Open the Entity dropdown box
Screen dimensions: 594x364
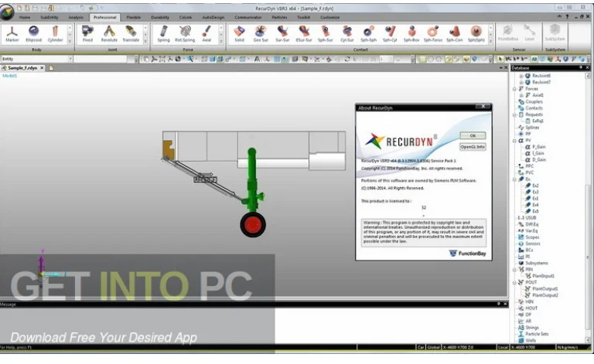click(x=70, y=59)
